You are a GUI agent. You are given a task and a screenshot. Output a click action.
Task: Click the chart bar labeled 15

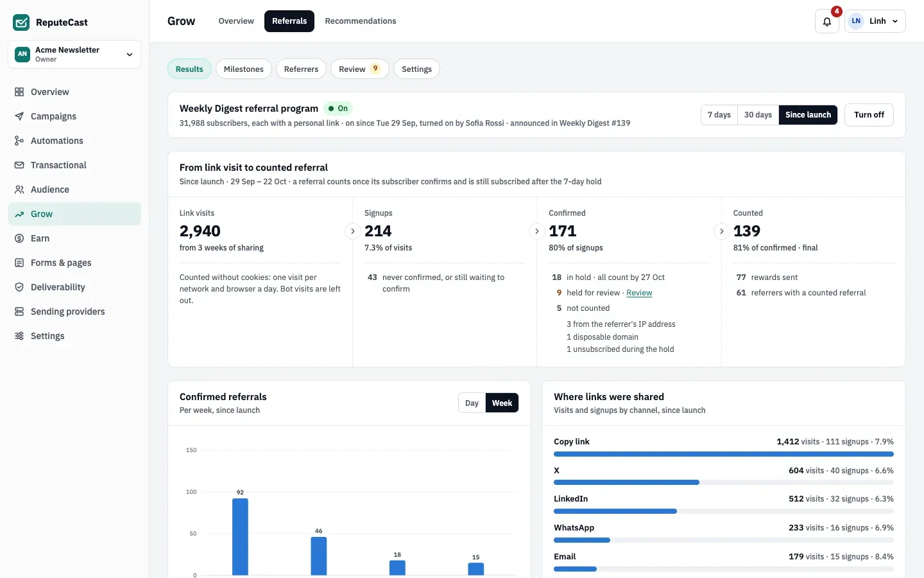tap(476, 569)
